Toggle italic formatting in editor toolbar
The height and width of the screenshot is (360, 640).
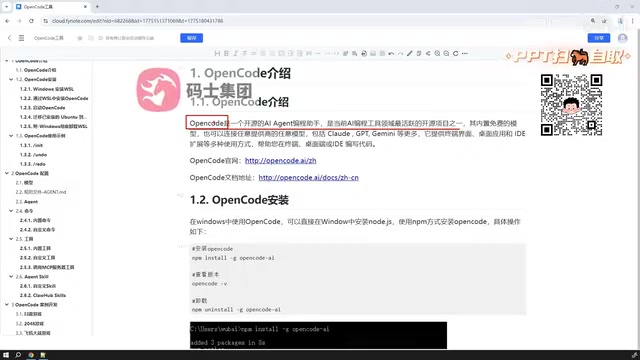coord(236,53)
